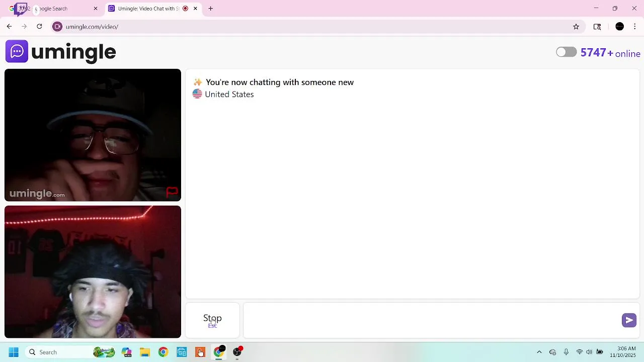The height and width of the screenshot is (362, 644).
Task: Open the Chrome profile avatar
Action: [x=620, y=27]
